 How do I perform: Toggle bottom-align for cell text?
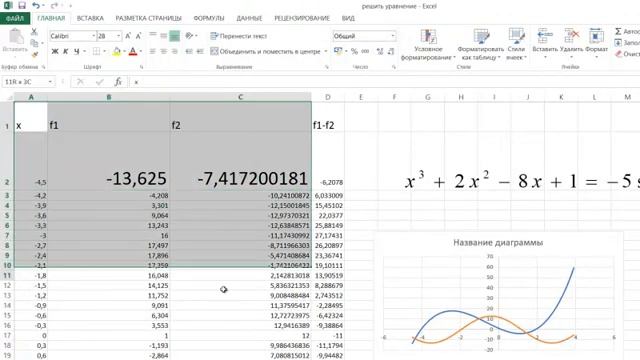[174, 36]
